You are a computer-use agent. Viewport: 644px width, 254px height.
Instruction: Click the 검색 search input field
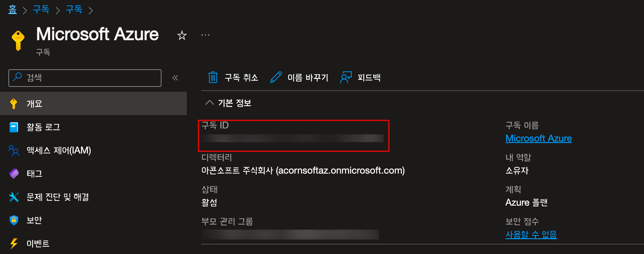[85, 78]
